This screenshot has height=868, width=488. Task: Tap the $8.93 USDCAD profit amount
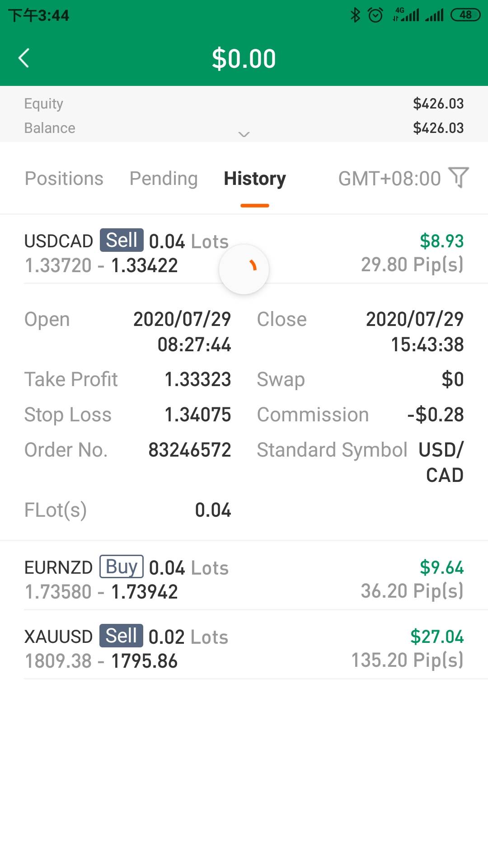coord(441,241)
